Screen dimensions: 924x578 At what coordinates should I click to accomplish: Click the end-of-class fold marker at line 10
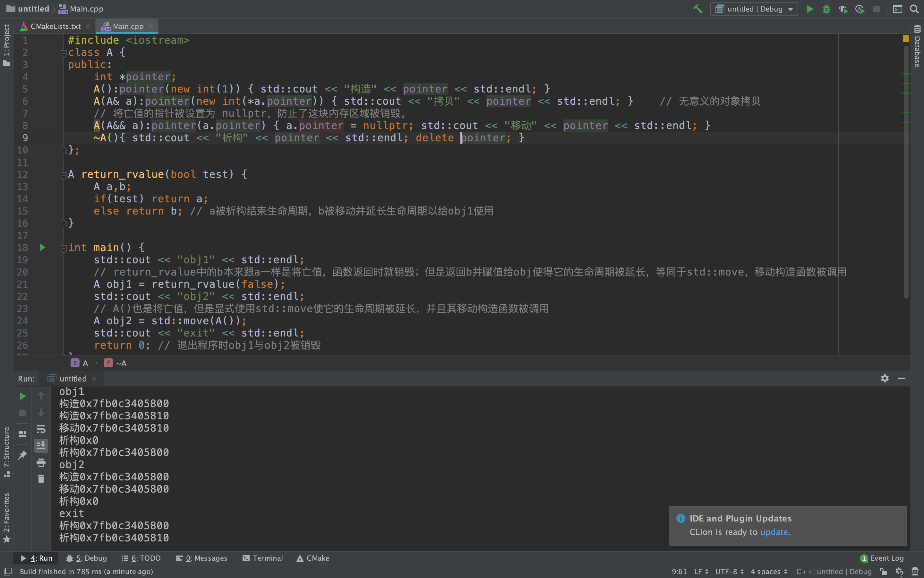(64, 151)
